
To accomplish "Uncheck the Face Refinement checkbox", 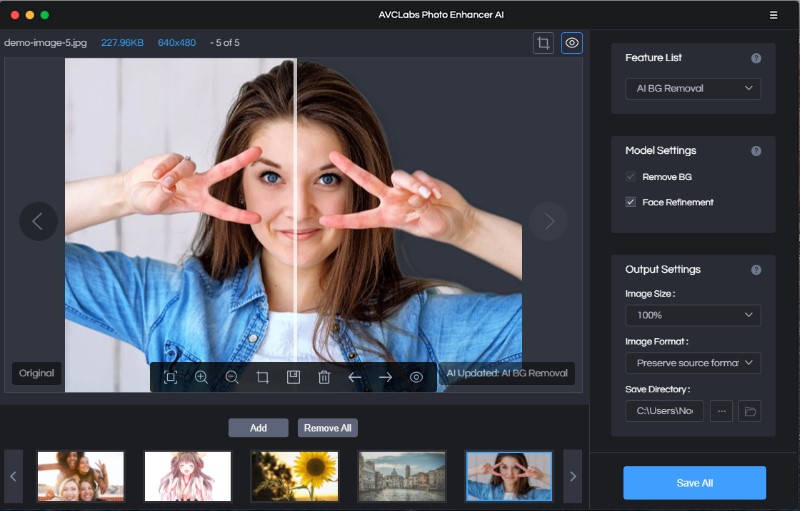I will (631, 202).
